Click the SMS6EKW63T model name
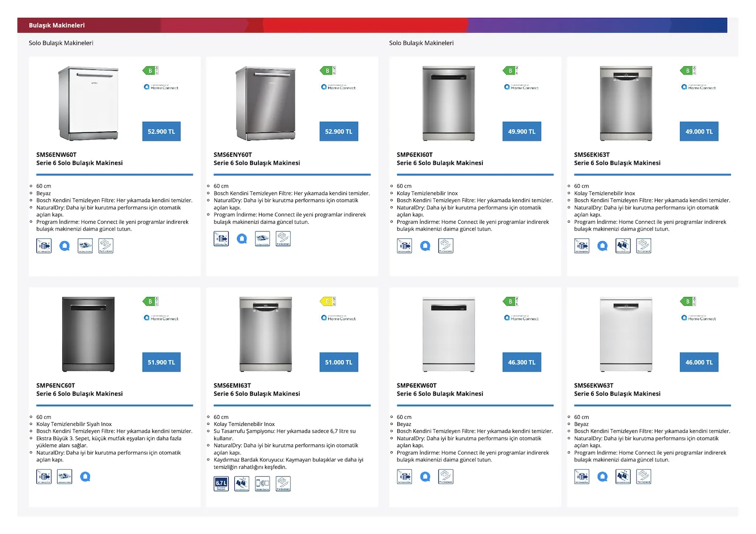This screenshot has height=534, width=756. (x=594, y=386)
